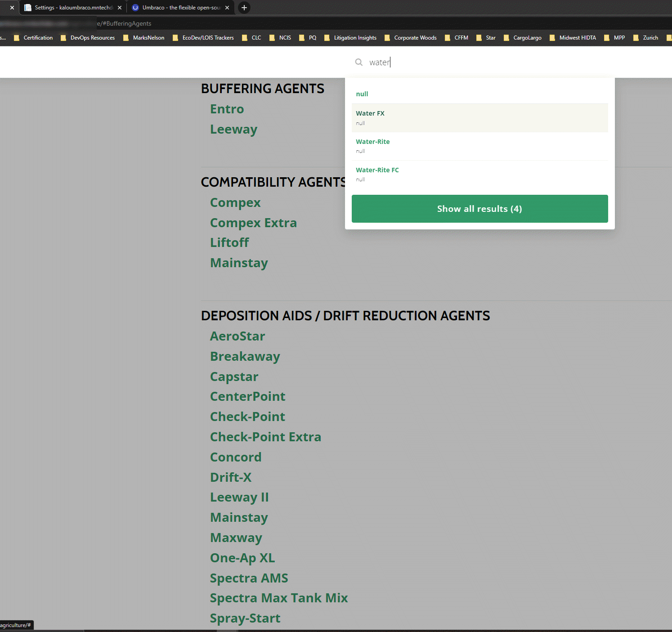
Task: Open the CenterPoint product link
Action: pyautogui.click(x=247, y=397)
